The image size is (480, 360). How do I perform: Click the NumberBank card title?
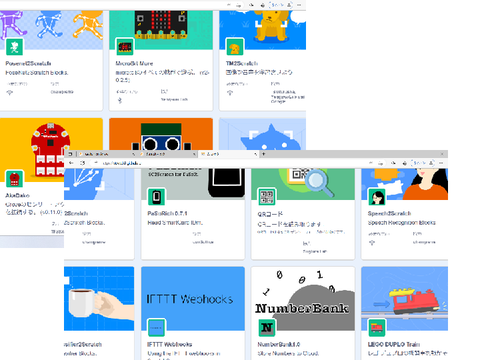coord(279,344)
